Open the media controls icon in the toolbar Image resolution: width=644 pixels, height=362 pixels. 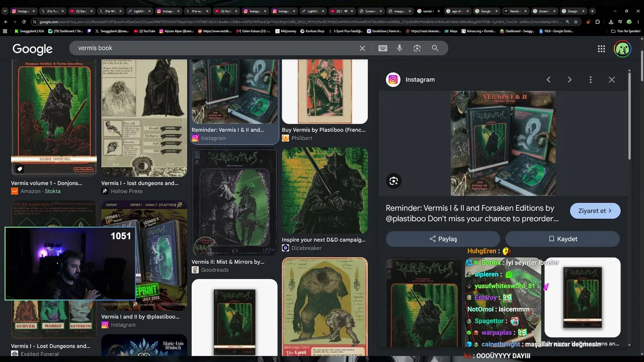coord(619,22)
